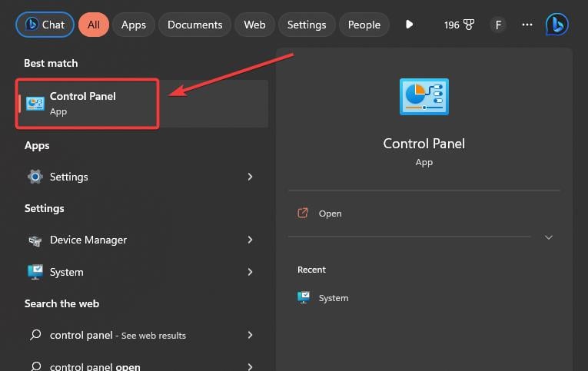The height and width of the screenshot is (371, 588).
Task: Open Settings app from the Apps list
Action: coord(142,177)
